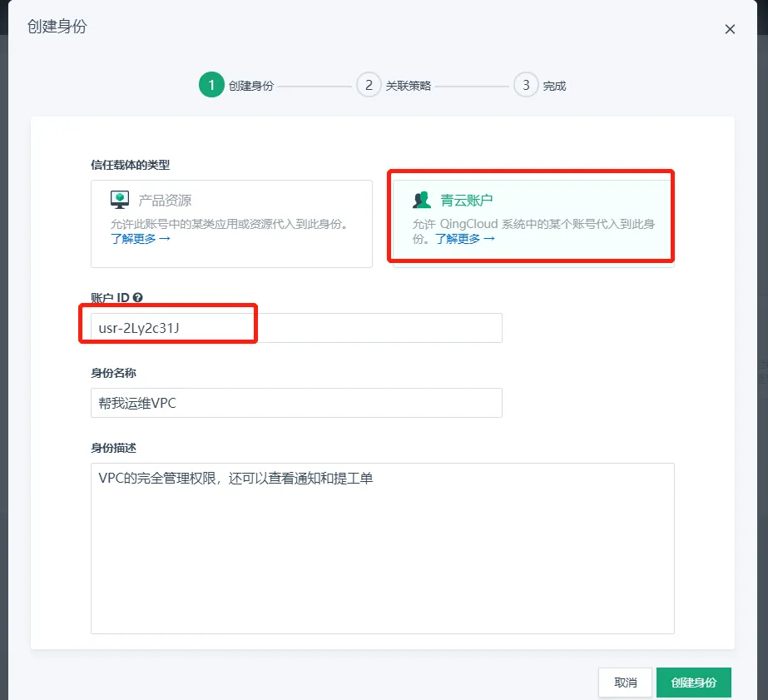This screenshot has width=768, height=700.
Task: Open 了解更多 link under 产品资源
Action: coord(141,239)
